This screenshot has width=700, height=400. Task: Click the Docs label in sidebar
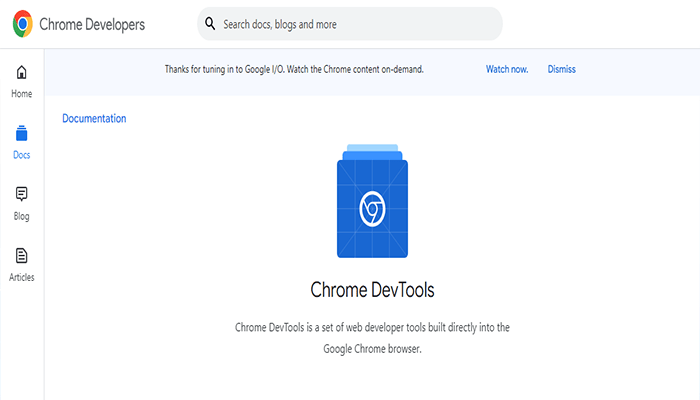click(21, 155)
